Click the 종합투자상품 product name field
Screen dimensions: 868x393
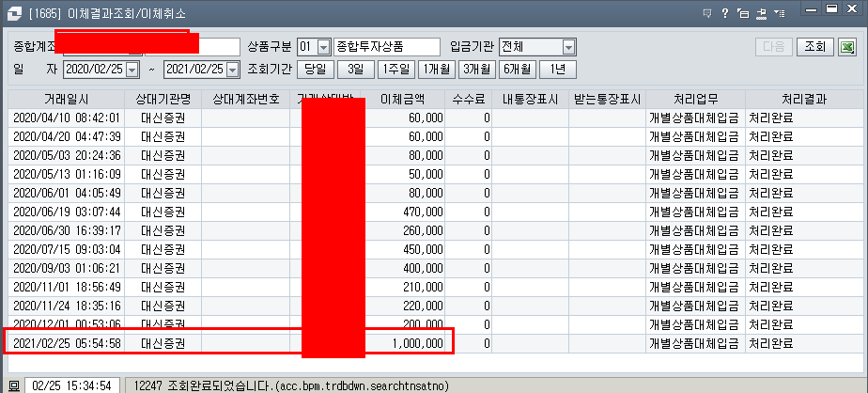point(386,47)
